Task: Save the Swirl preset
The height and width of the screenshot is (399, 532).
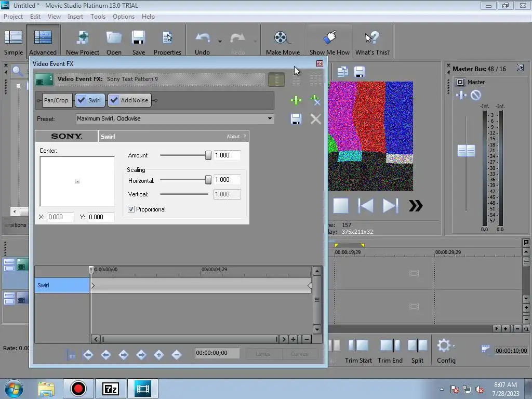Action: click(296, 119)
